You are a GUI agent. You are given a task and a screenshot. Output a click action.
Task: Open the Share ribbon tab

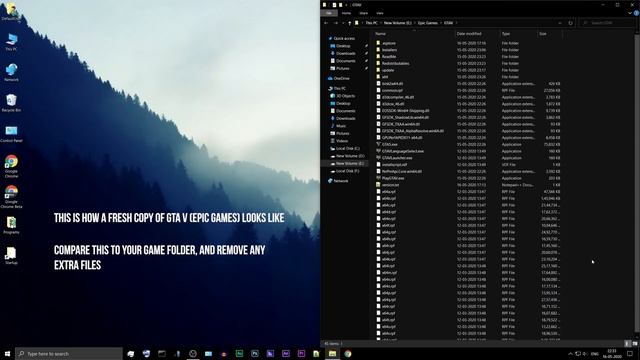[x=363, y=13]
